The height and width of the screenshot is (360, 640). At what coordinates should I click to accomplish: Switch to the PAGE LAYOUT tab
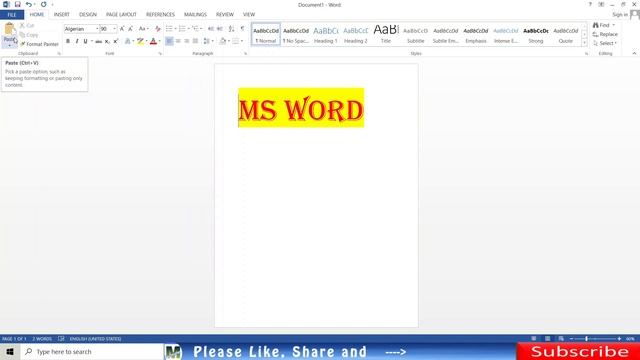[121, 15]
